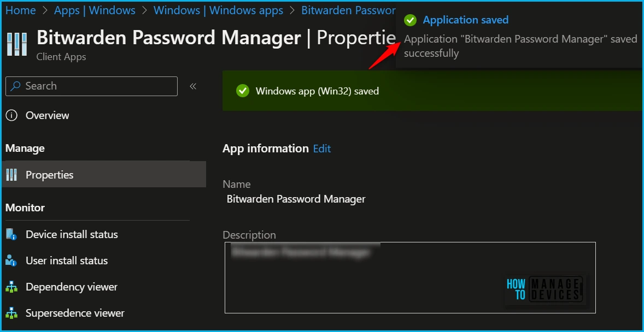Open Supersedence viewer
Image resolution: width=644 pixels, height=332 pixels.
75,313
